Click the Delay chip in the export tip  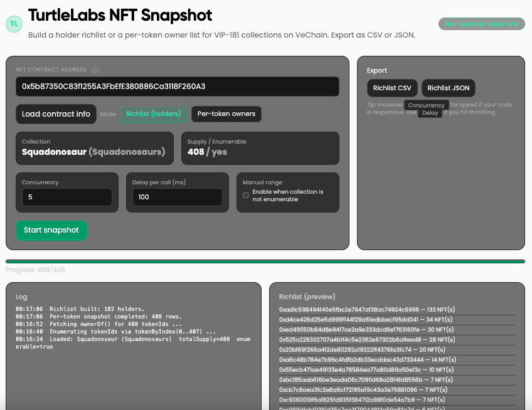430,113
